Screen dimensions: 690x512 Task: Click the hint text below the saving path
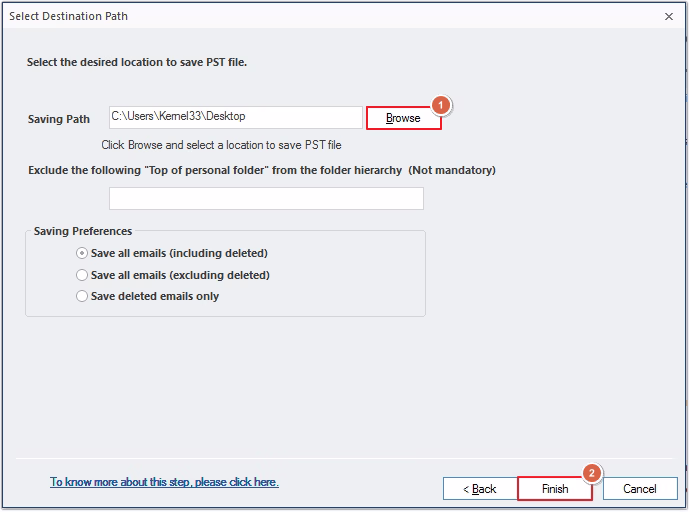[x=221, y=145]
